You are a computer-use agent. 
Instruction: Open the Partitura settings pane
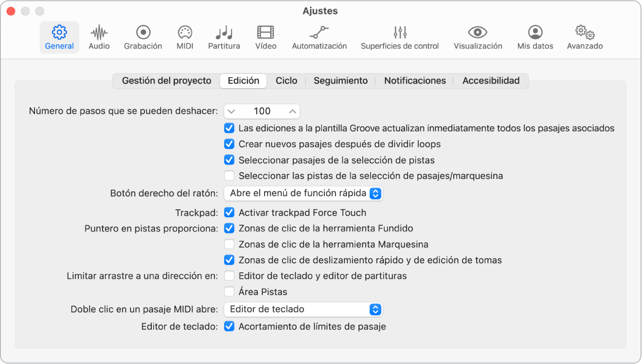coord(224,37)
